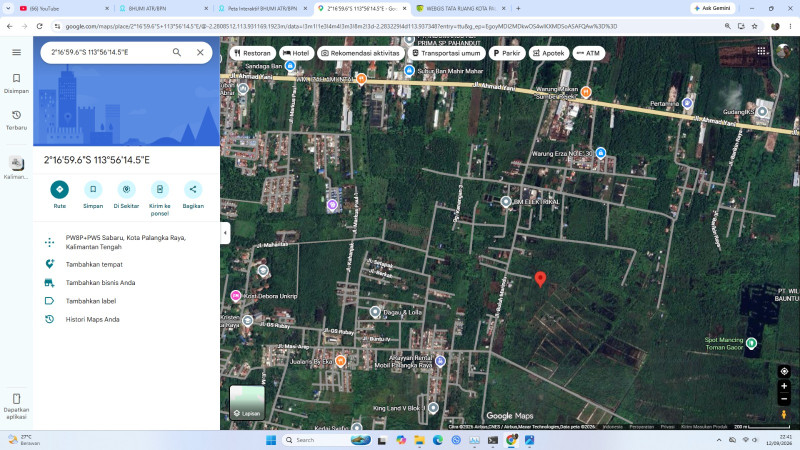
Task: Open the Disimpan saved places menu
Action: pos(16,83)
